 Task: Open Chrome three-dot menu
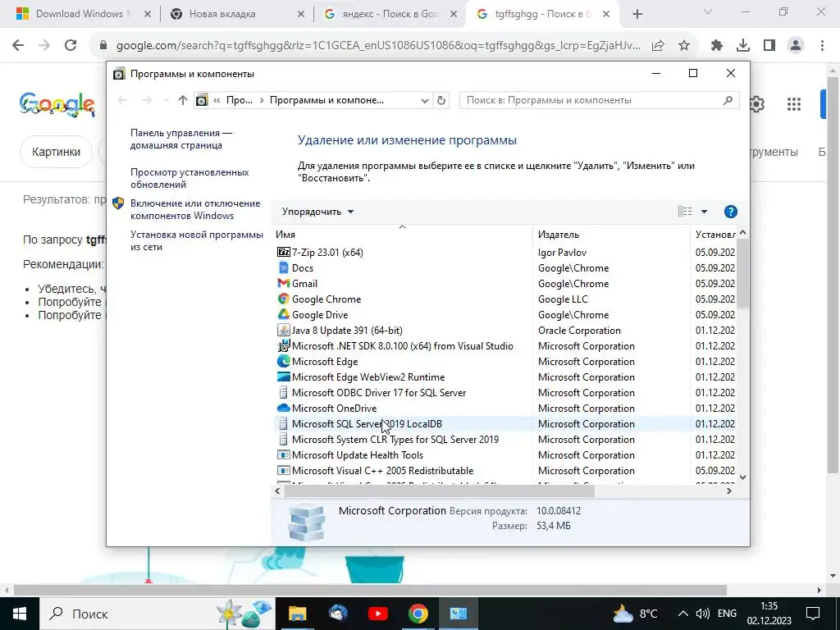[x=822, y=46]
